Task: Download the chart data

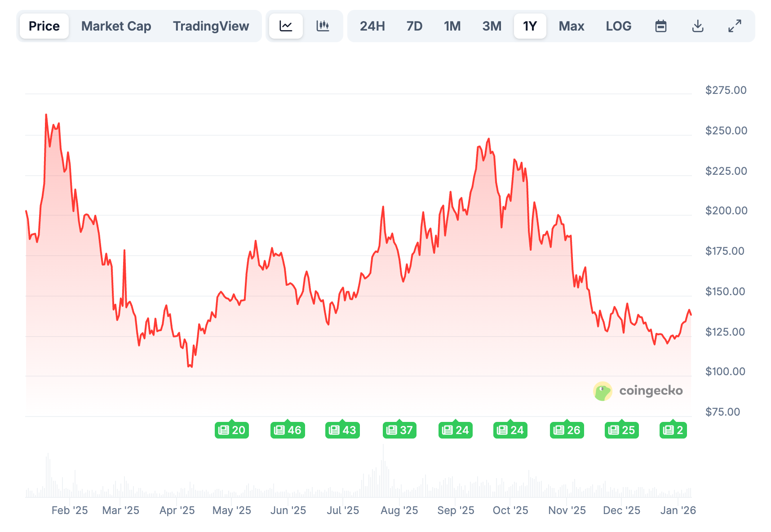Action: click(697, 26)
